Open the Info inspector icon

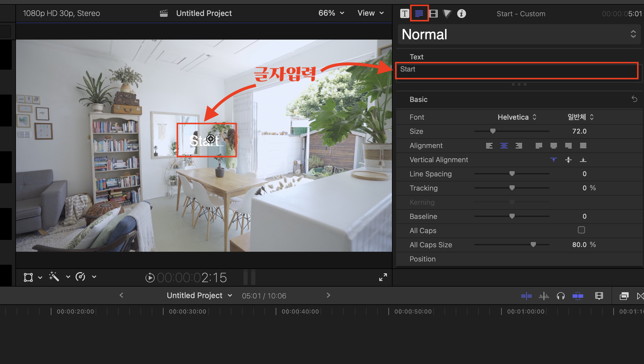point(461,14)
